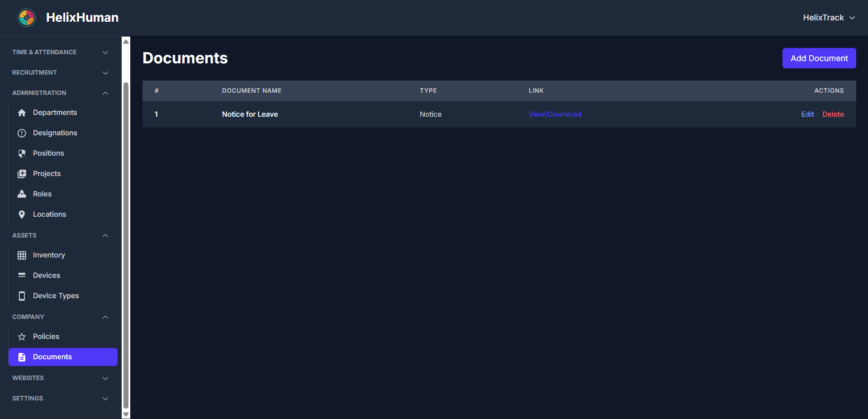Click the Roles person icon
Screen dimensions: 868x419
tap(22, 194)
